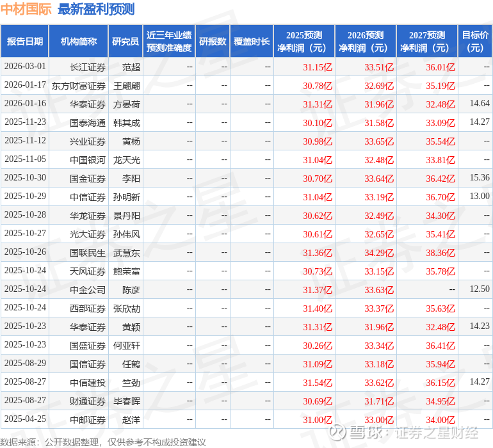Image resolution: width=493 pixels, height=448 pixels.
Task: Select the 报告日期 column header
Action: (x=25, y=42)
